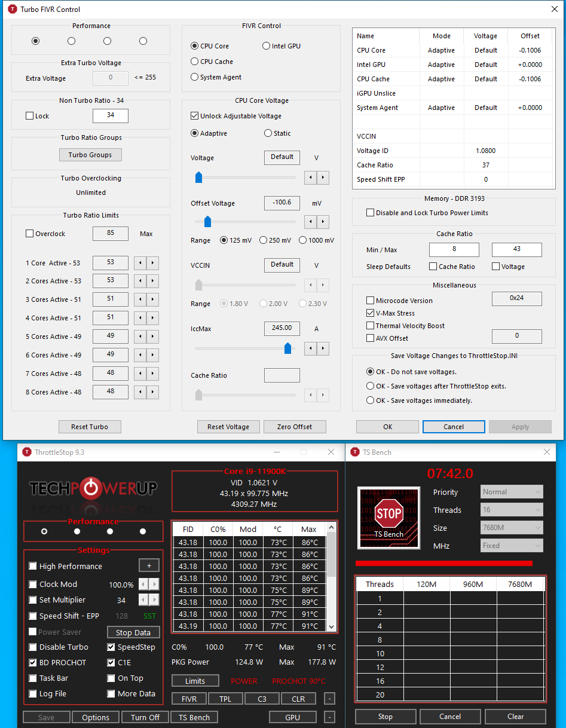The width and height of the screenshot is (566, 728).
Task: Open Options in ThrottleStop
Action: point(96,717)
